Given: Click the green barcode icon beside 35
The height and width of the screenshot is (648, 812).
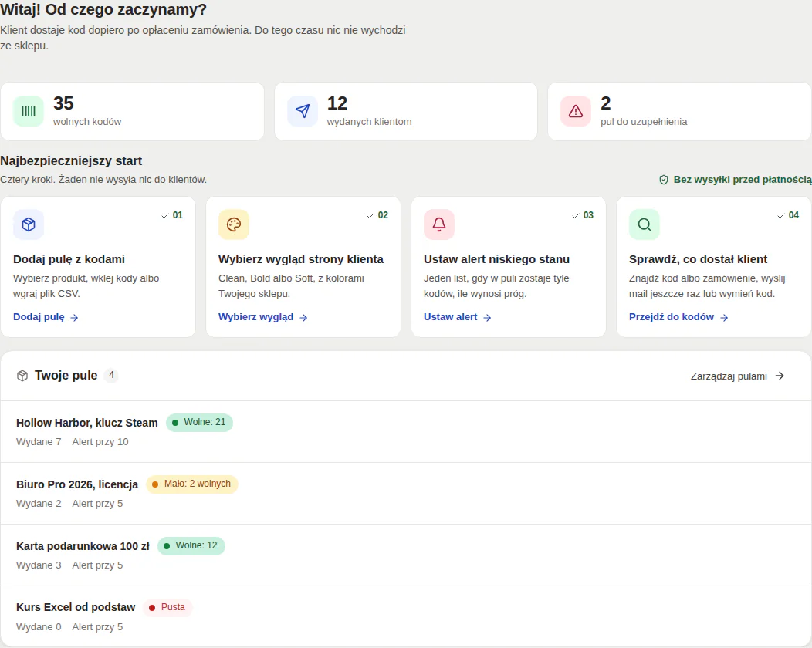Looking at the screenshot, I should click(29, 111).
